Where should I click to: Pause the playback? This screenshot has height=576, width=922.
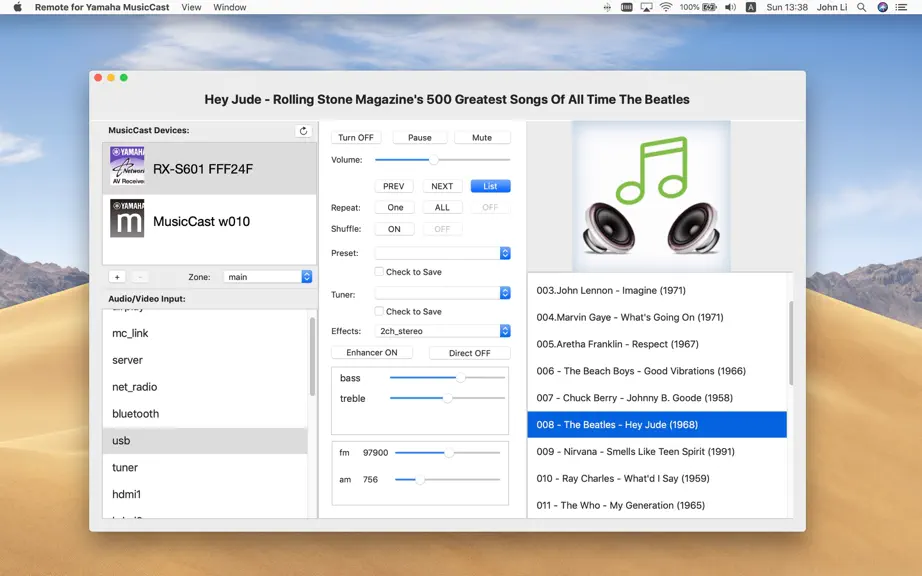[420, 138]
